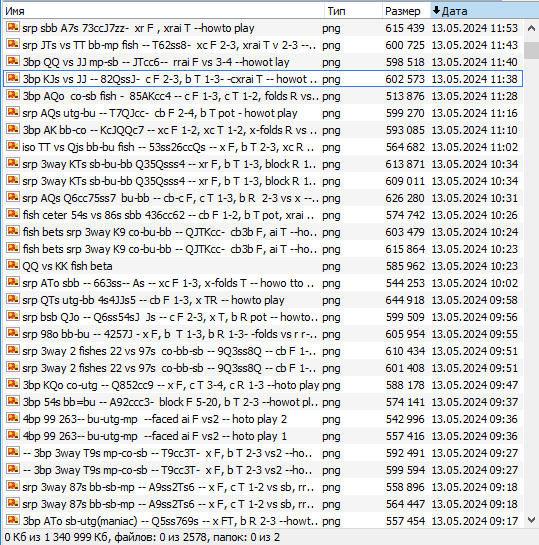539x545 pixels.
Task: Click the size value '599 594'
Action: point(405,470)
